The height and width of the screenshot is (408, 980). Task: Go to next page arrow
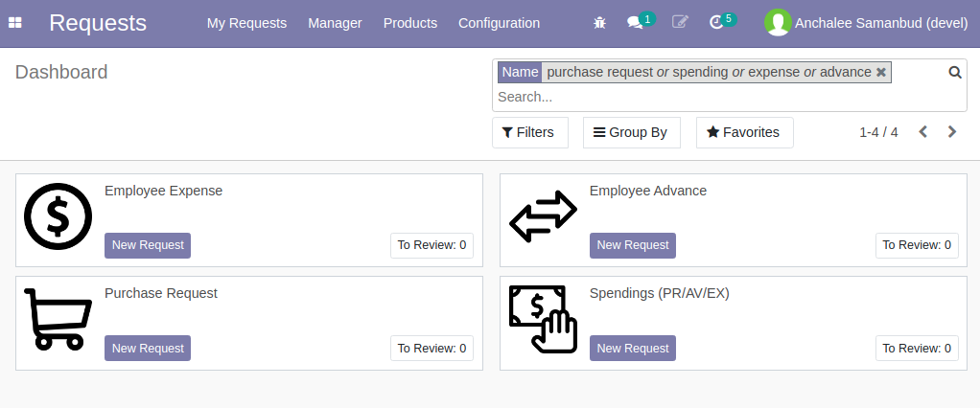tap(952, 132)
